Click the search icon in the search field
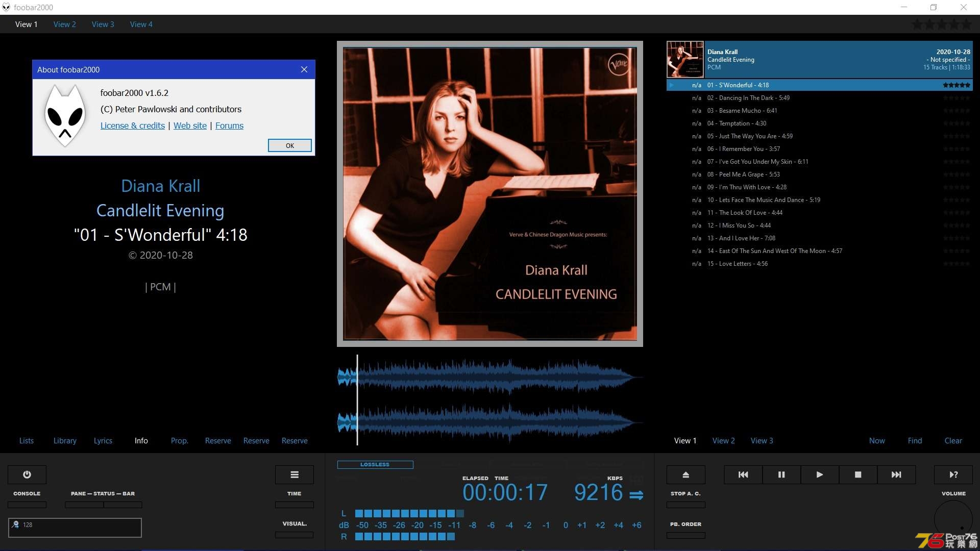This screenshot has height=551, width=980. (16, 524)
